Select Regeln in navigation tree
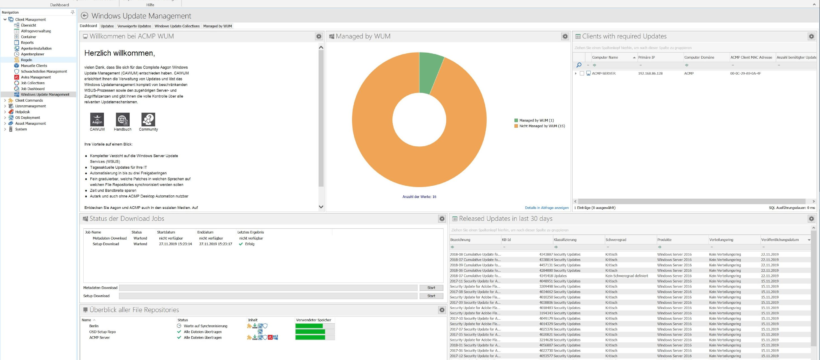Screen dimensions: 820x360 (x=27, y=60)
